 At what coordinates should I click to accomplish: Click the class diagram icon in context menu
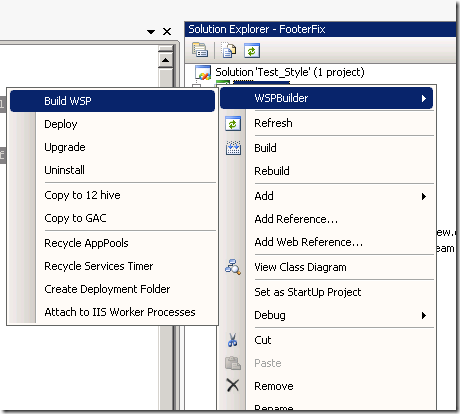click(x=233, y=267)
